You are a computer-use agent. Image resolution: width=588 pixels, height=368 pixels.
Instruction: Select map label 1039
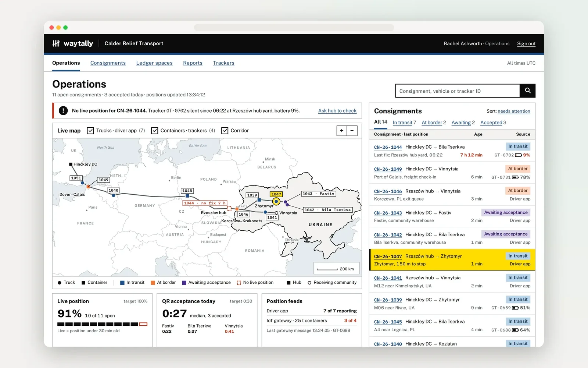click(x=252, y=195)
